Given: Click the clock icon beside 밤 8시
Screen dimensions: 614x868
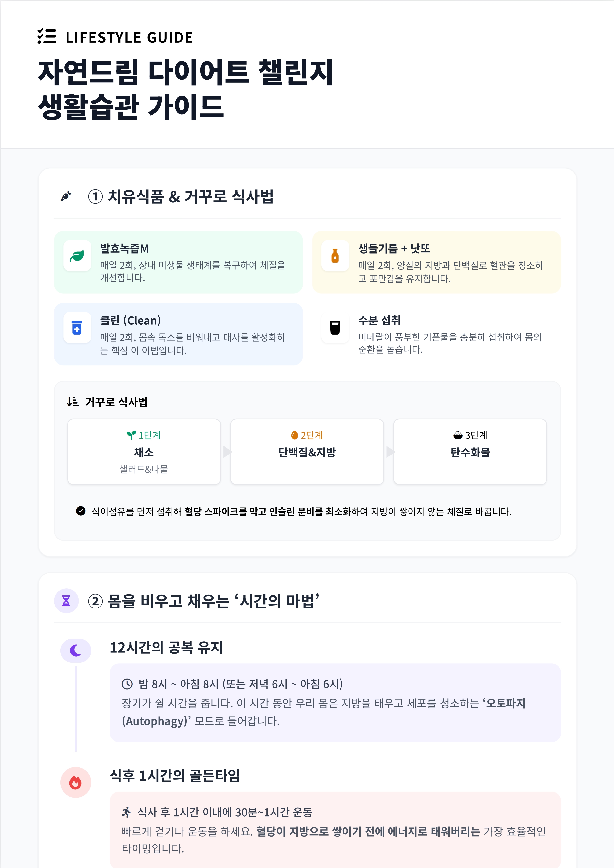Looking at the screenshot, I should point(127,684).
